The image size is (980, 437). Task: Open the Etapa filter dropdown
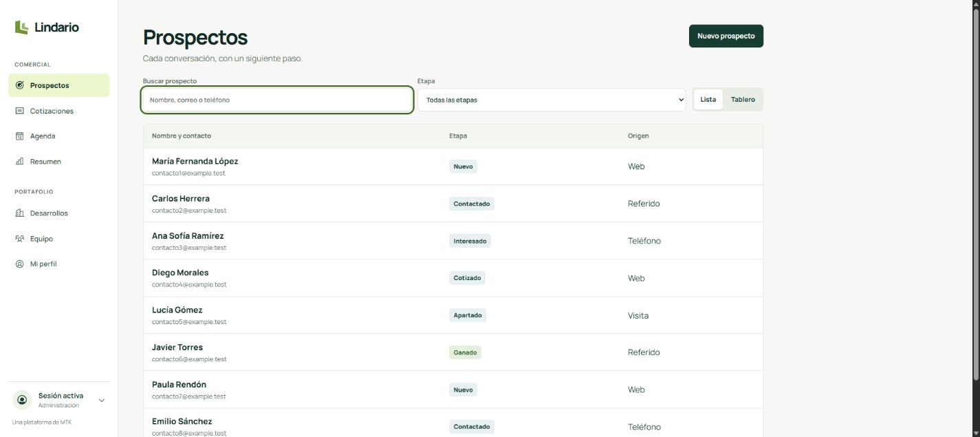552,100
